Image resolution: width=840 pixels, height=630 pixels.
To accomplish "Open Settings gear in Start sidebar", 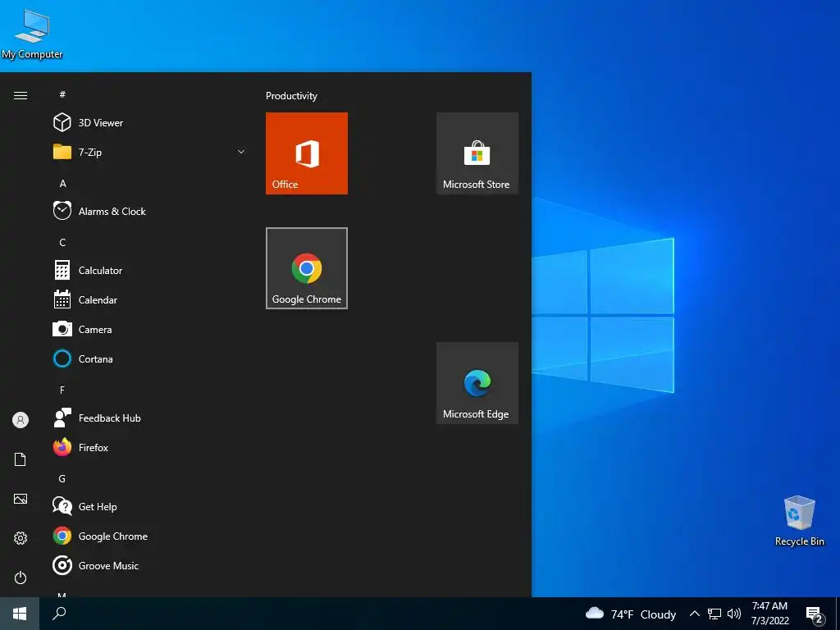I will click(21, 538).
